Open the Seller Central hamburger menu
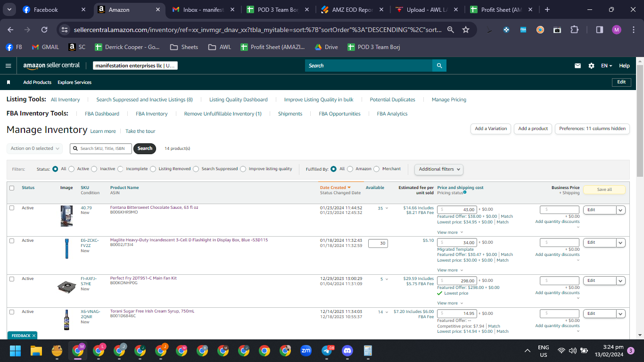This screenshot has height=362, width=644. 8,66
